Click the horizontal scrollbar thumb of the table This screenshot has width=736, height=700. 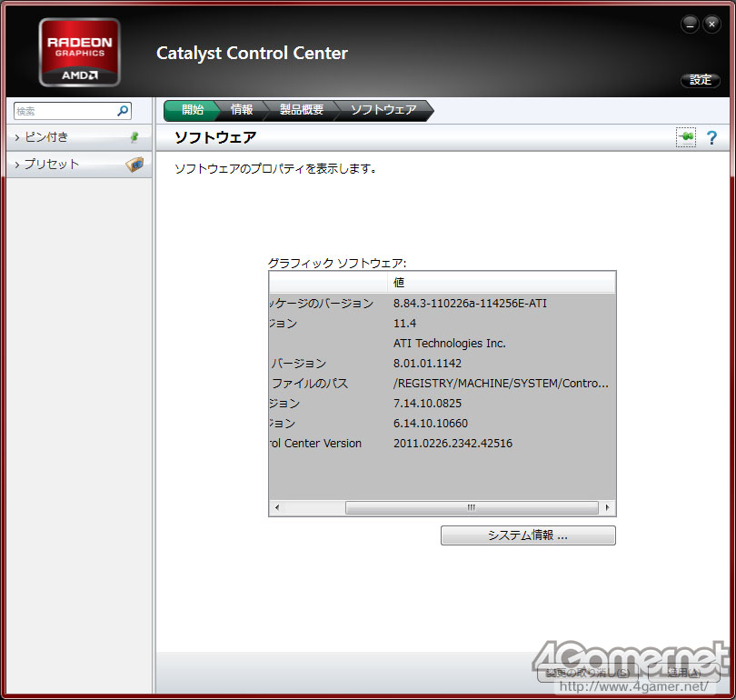[x=472, y=507]
